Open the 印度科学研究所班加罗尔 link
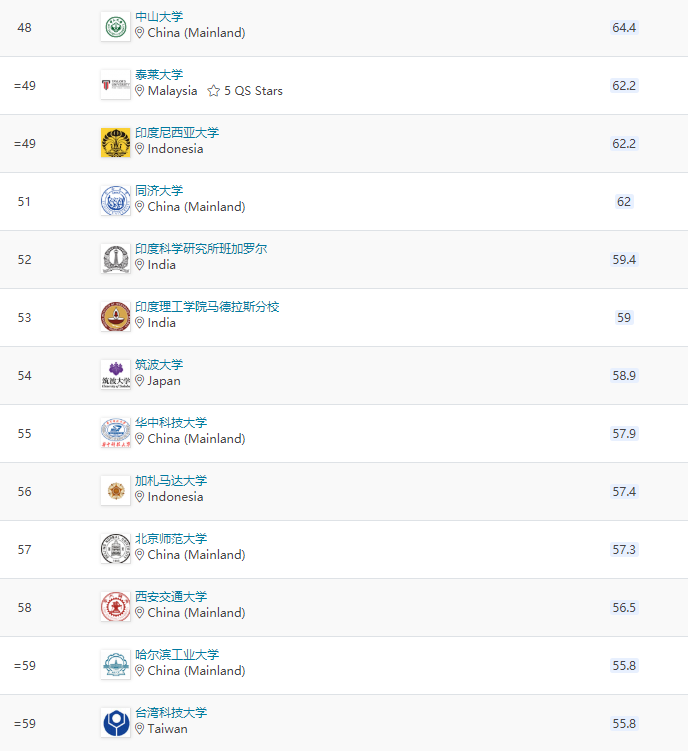Image resolution: width=688 pixels, height=751 pixels. (x=201, y=249)
